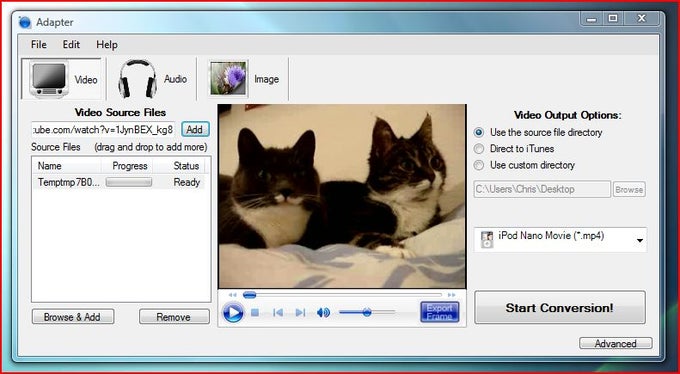Stop the video playback

tap(255, 312)
